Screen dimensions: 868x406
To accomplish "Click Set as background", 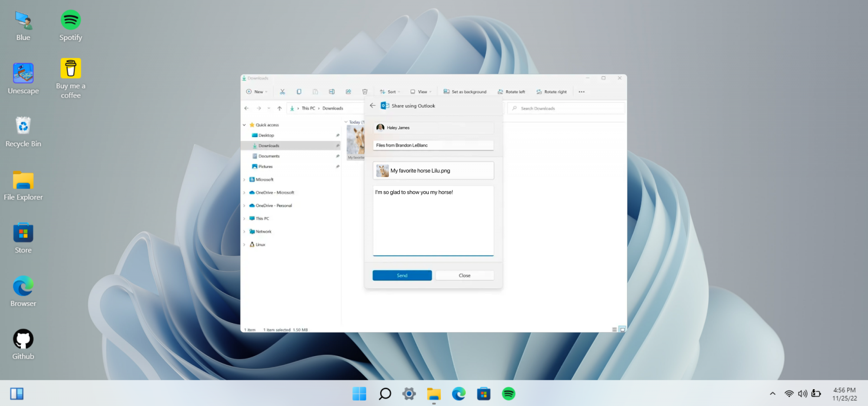I will coord(465,92).
